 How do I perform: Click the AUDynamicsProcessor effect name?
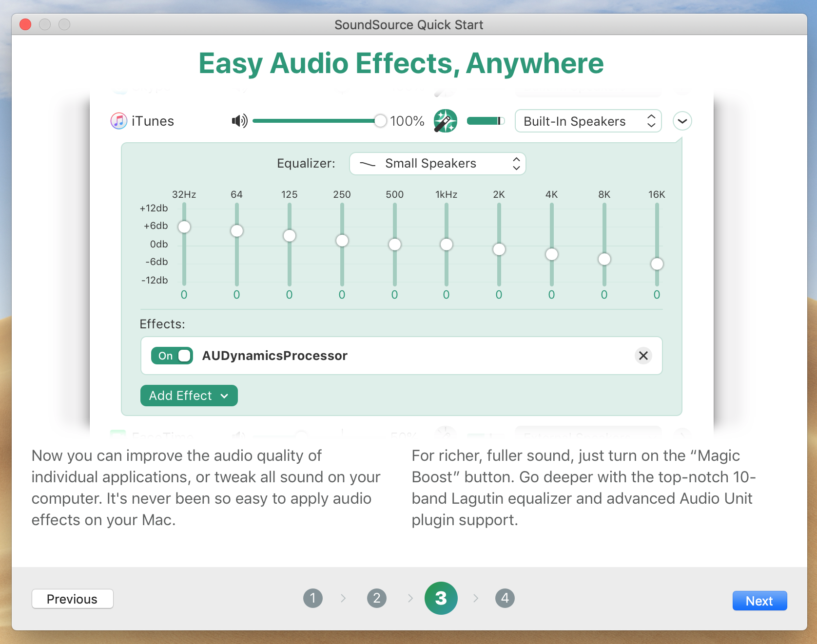(x=275, y=356)
